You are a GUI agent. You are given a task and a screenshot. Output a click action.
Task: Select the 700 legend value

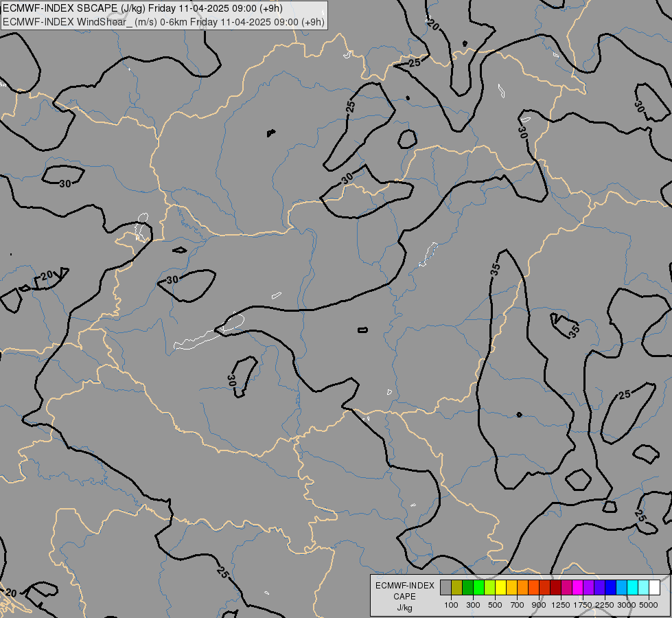518,605
